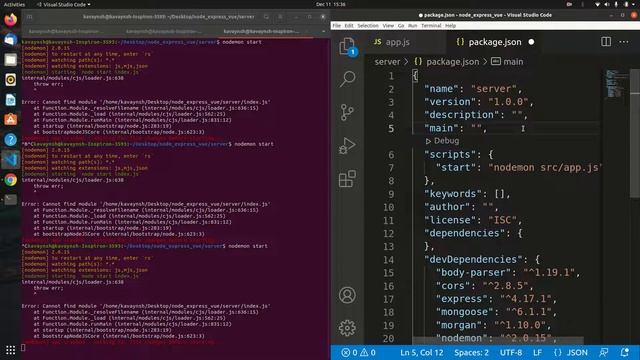
Task: Open the terminal window search icon
Action: (x=266, y=17)
